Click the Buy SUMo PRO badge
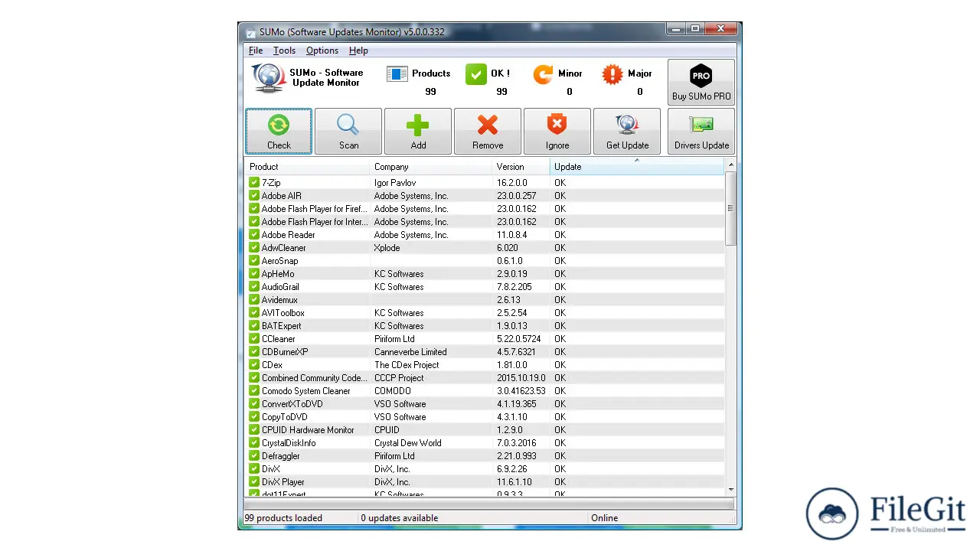 [x=701, y=82]
